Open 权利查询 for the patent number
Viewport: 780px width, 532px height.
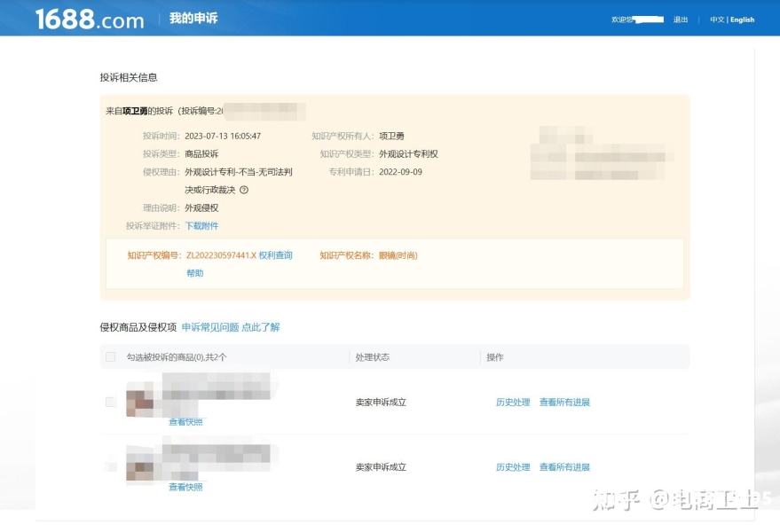[x=276, y=255]
